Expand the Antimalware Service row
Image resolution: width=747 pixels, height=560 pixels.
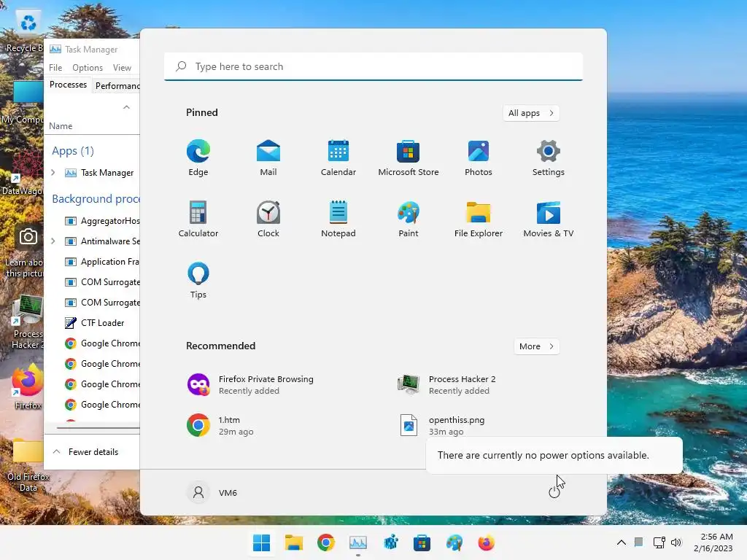[x=53, y=241]
